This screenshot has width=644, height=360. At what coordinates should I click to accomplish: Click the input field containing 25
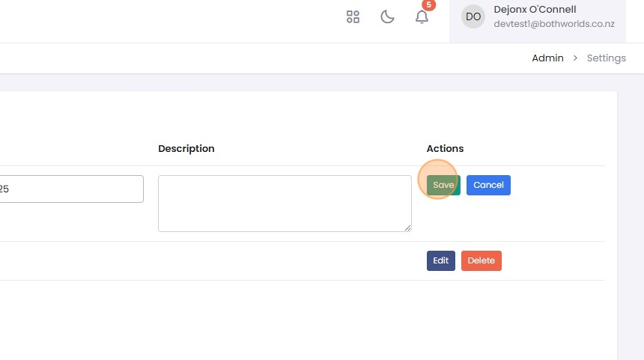point(71,189)
